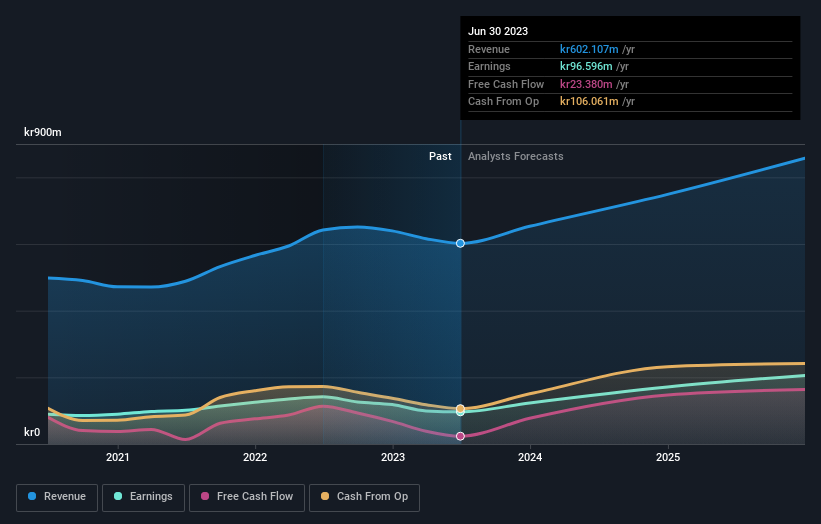Click the Jun 30 2023 tooltip date
The height and width of the screenshot is (524, 821).
pos(498,31)
